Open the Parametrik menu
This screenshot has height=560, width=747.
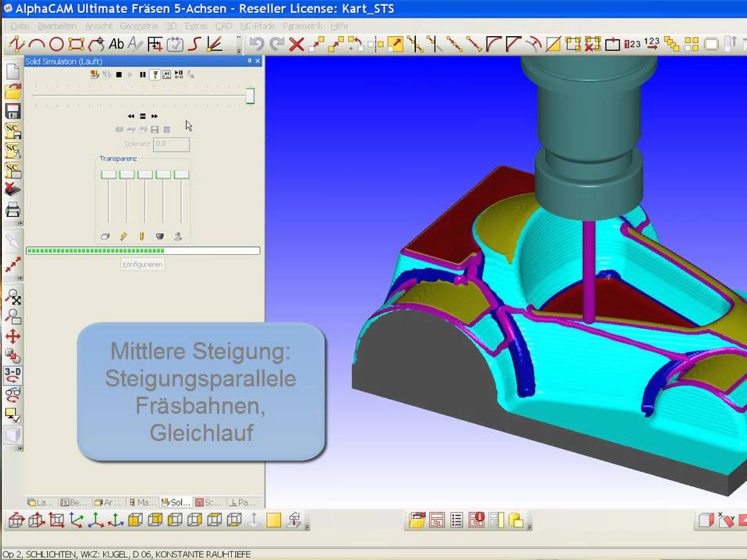(x=303, y=26)
